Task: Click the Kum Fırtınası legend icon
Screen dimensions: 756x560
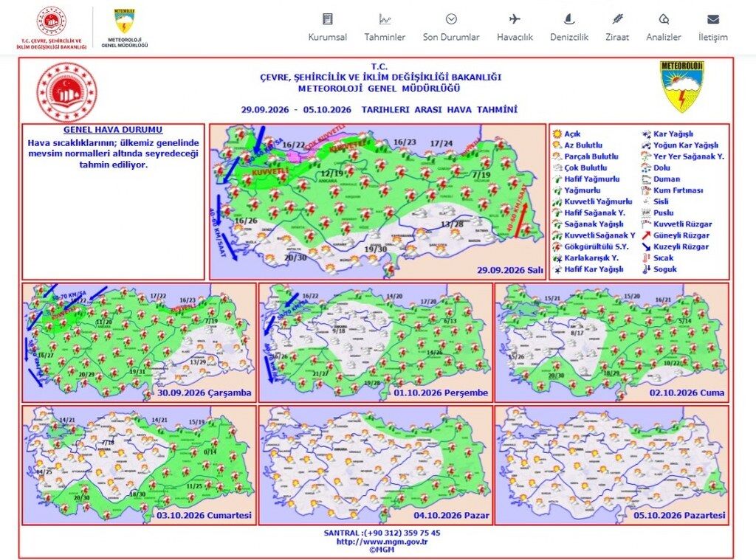Action: [646, 190]
